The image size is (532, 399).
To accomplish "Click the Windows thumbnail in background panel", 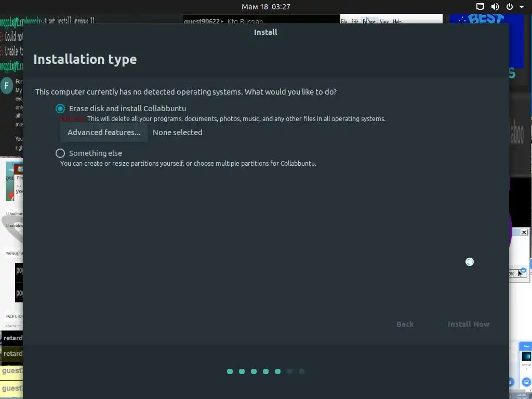I will coord(526,356).
